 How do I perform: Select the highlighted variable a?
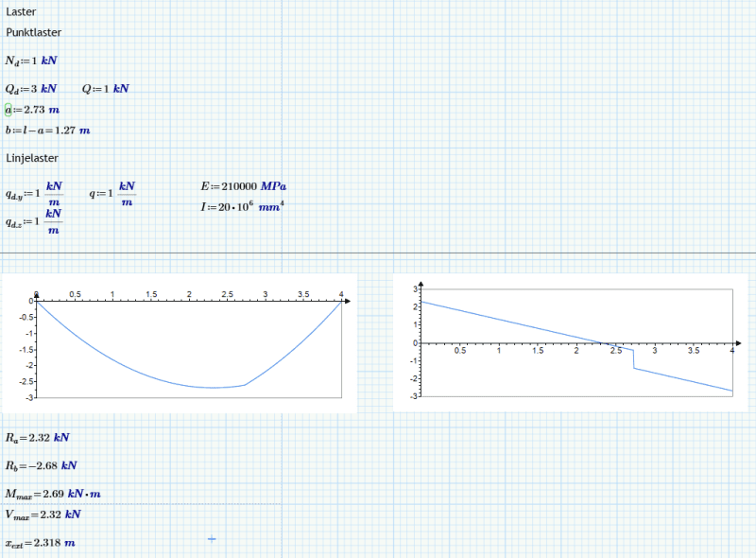(9, 110)
